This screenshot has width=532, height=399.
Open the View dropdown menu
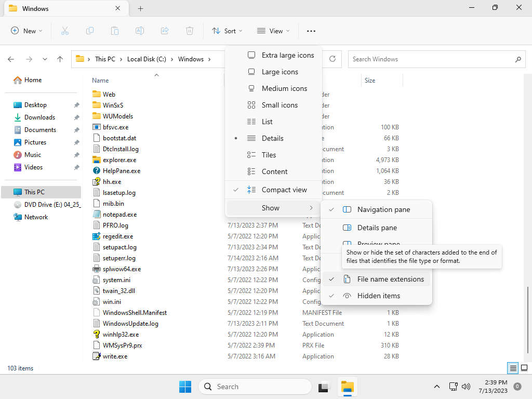point(273,31)
